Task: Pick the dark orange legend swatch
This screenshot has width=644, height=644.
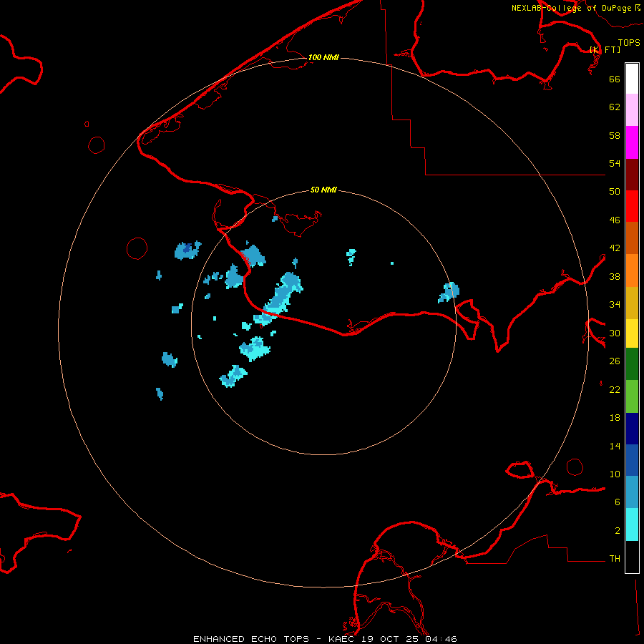Action: point(632,238)
